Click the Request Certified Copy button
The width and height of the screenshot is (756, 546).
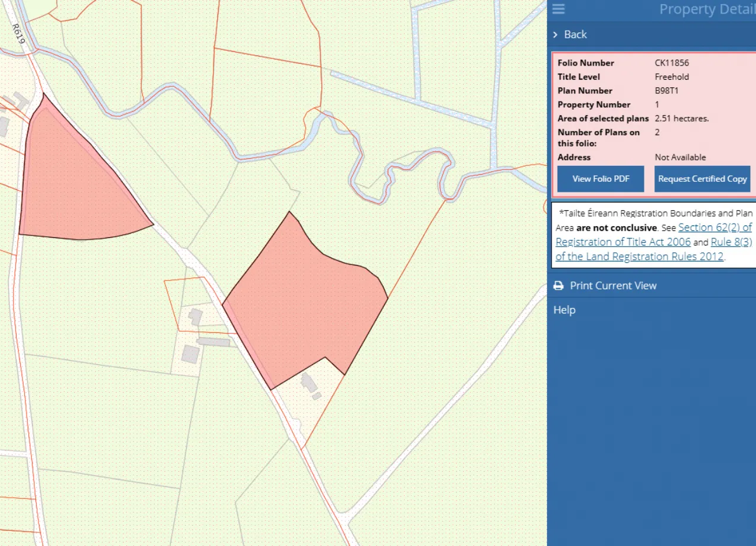(702, 179)
